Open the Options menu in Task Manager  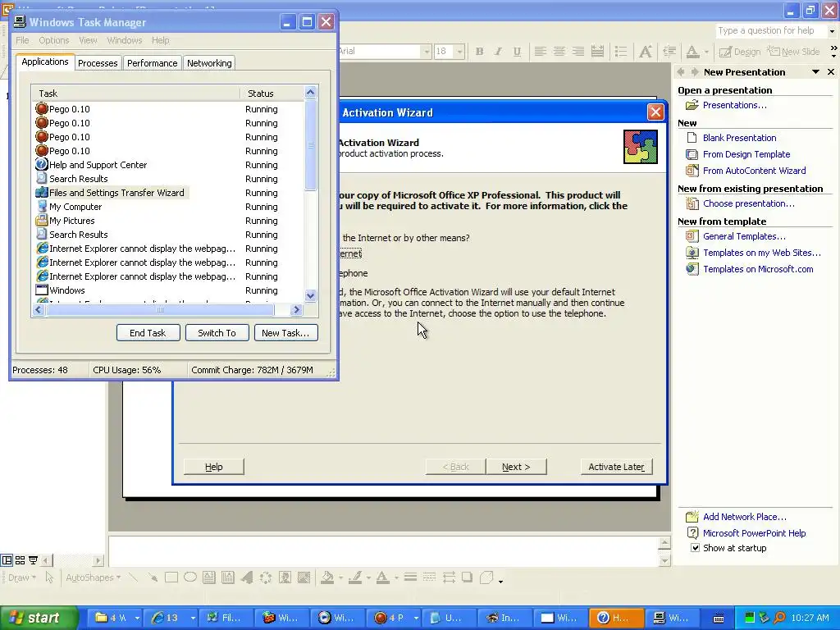pos(53,40)
